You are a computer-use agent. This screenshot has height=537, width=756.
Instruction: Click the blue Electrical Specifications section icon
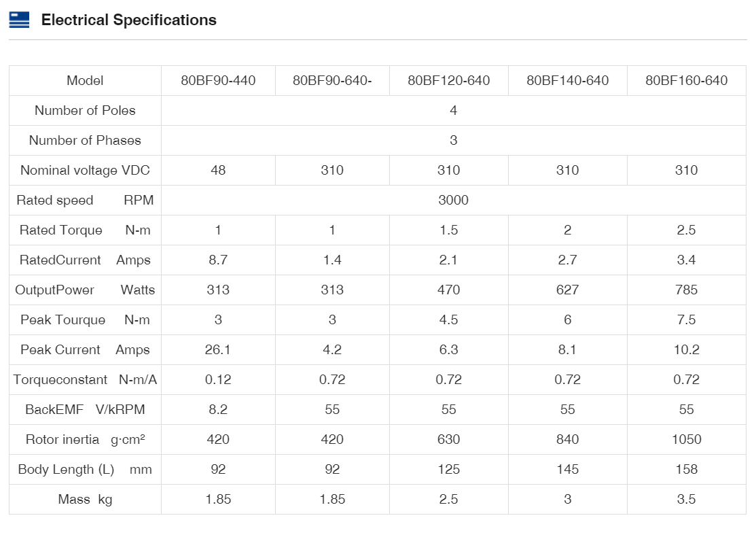point(19,20)
